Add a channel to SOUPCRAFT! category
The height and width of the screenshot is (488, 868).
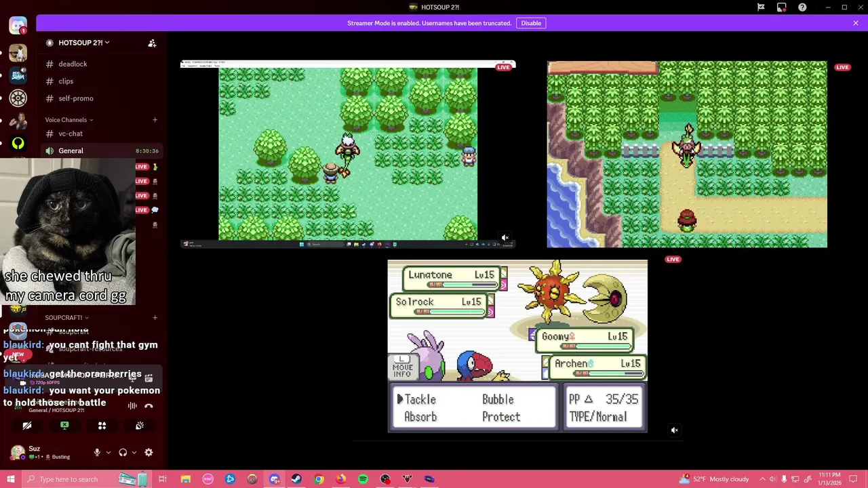click(x=155, y=317)
